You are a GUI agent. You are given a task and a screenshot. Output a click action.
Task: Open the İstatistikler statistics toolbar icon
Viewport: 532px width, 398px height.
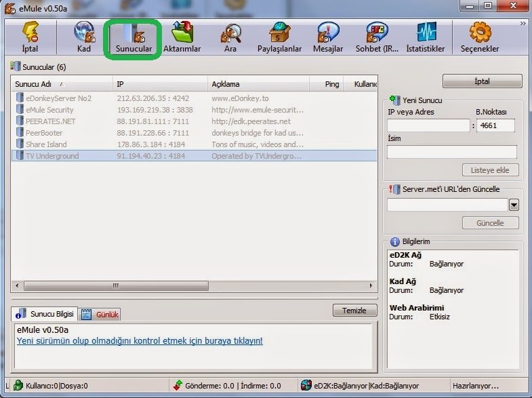(x=426, y=37)
